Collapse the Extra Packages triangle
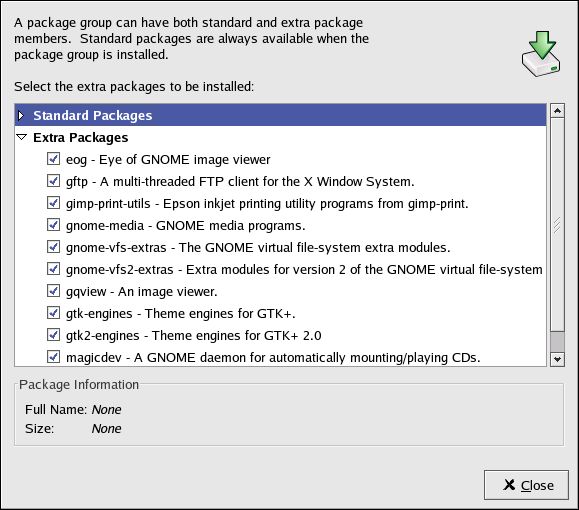 [x=22, y=137]
